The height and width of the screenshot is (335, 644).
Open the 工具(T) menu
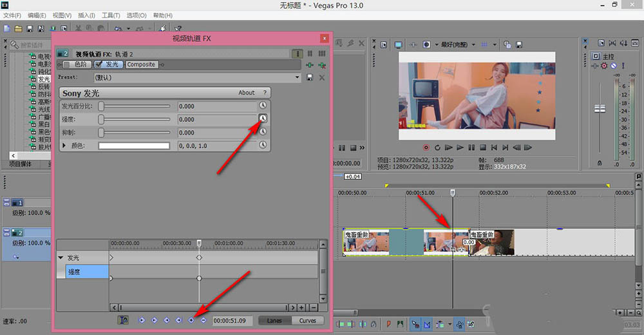[111, 15]
